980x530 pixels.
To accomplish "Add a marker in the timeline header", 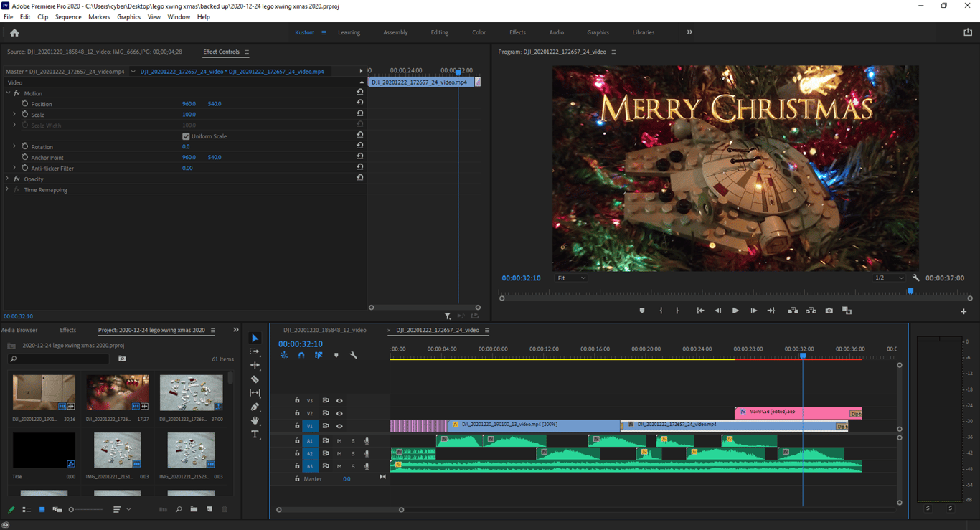I will [x=336, y=355].
